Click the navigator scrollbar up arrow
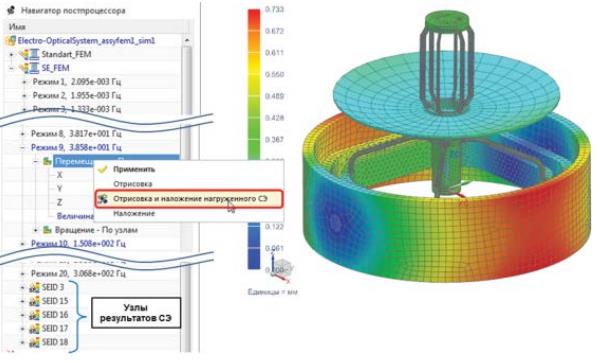 pos(187,40)
